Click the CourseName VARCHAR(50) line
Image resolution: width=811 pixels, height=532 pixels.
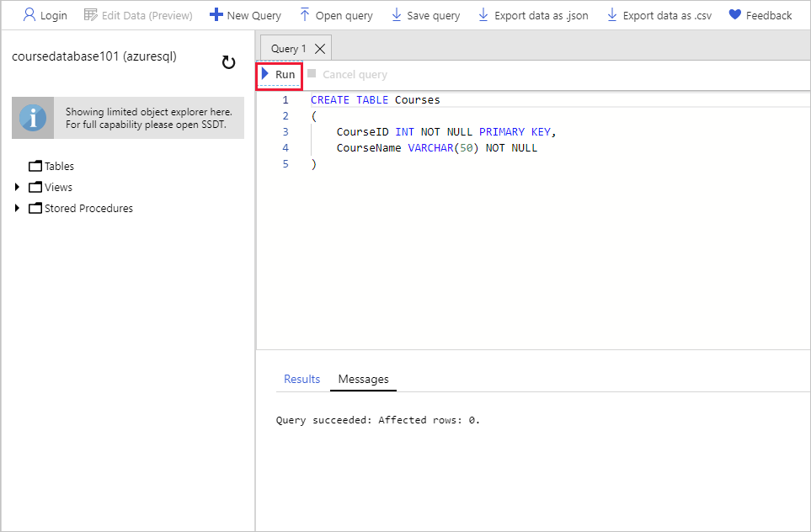tap(437, 148)
